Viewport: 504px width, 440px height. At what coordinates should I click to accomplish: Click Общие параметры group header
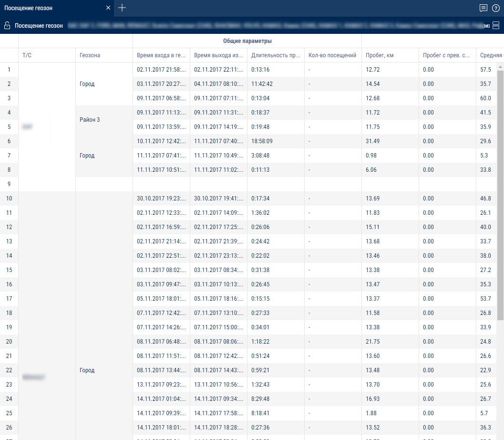pos(247,41)
